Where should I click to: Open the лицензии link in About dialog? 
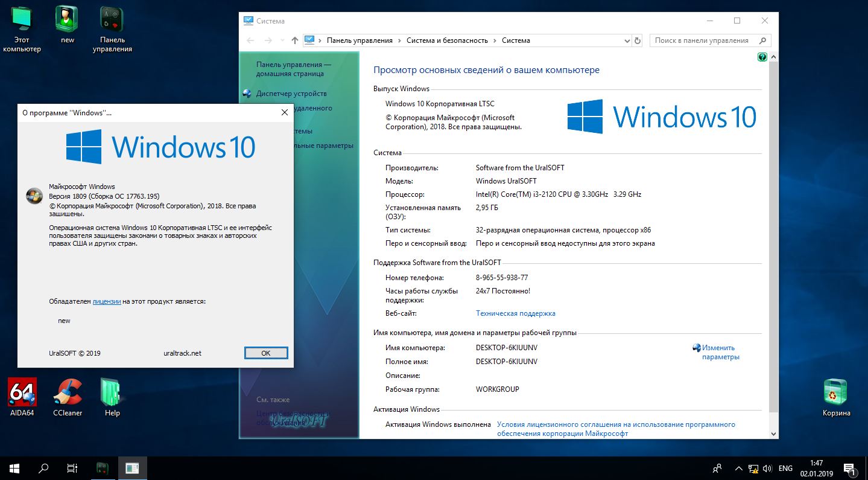tap(107, 301)
